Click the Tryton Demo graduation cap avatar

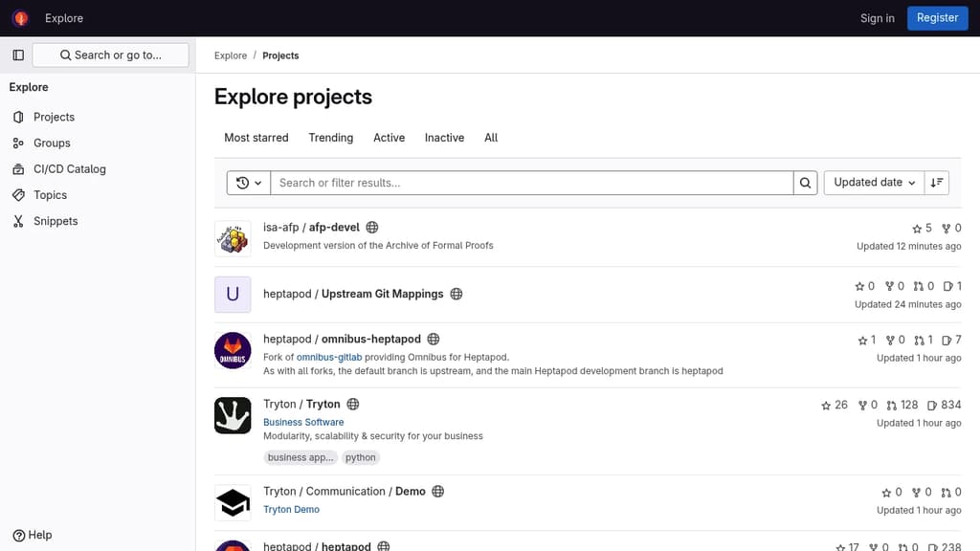coord(233,503)
